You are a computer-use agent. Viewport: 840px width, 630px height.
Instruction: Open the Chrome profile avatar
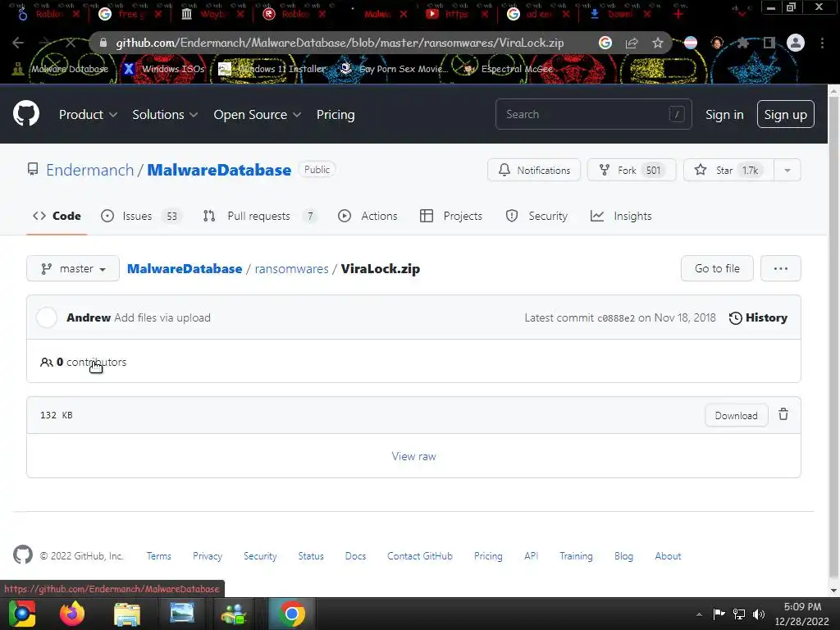point(796,43)
